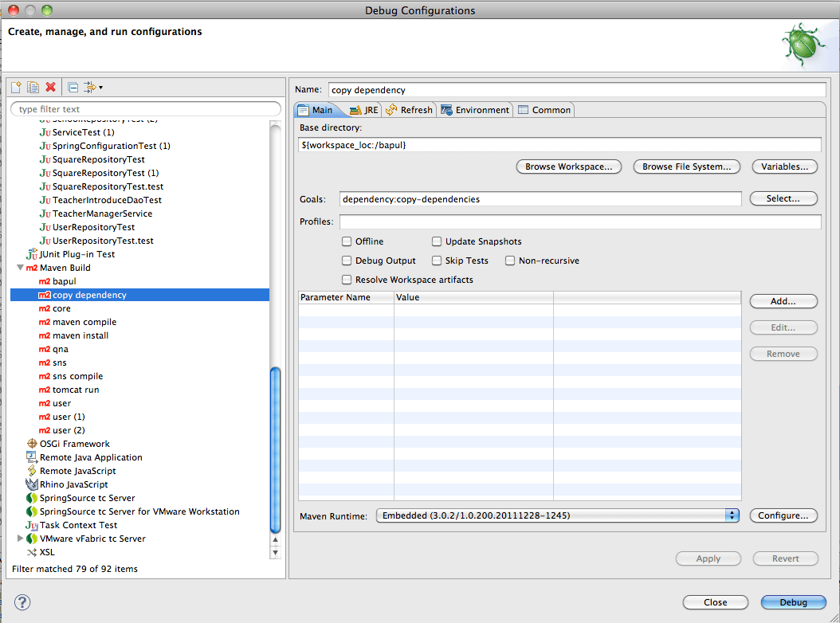Open the filter launch configurations icon
Screen dimensions: 840x623
[x=92, y=87]
